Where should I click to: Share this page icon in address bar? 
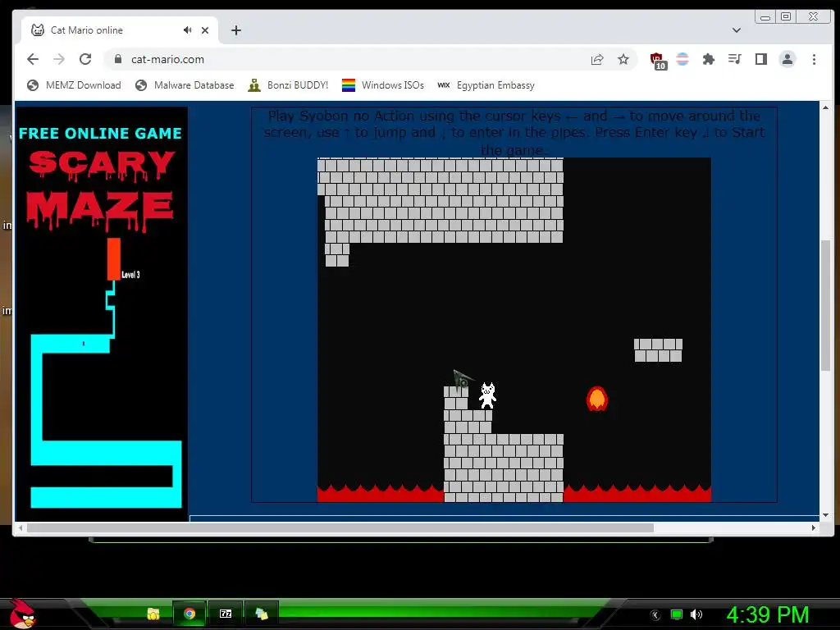[597, 59]
